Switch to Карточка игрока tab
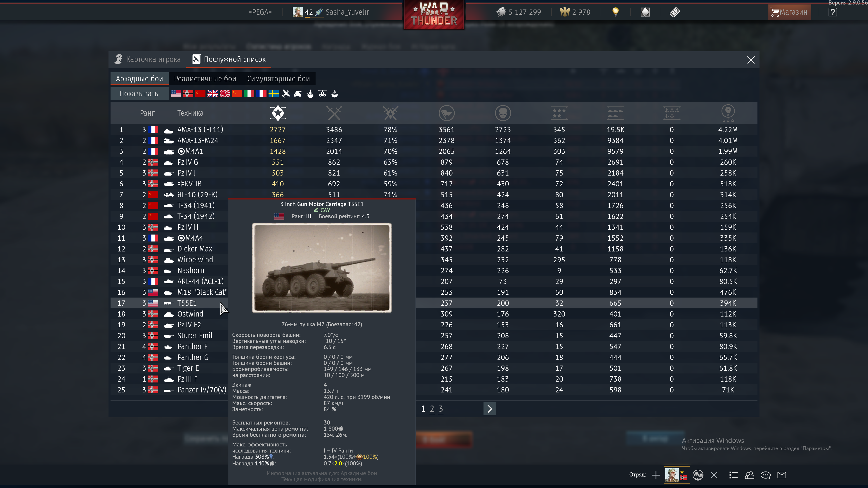Image resolution: width=868 pixels, height=488 pixels. coord(148,59)
